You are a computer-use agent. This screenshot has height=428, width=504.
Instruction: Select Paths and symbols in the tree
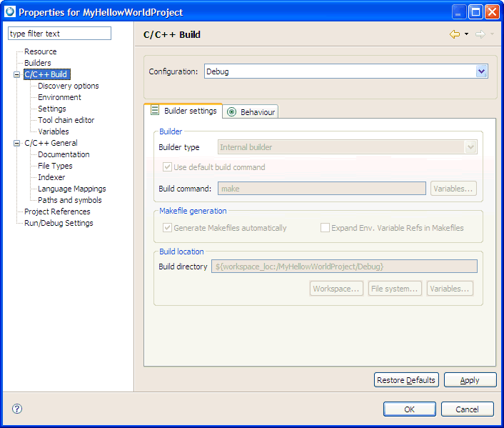pyautogui.click(x=69, y=200)
